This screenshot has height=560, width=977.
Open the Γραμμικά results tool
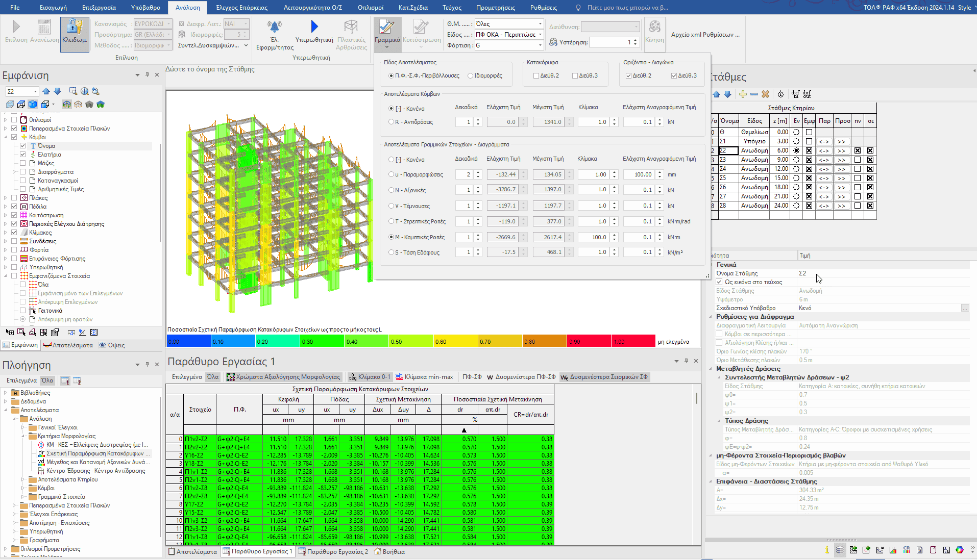(387, 29)
